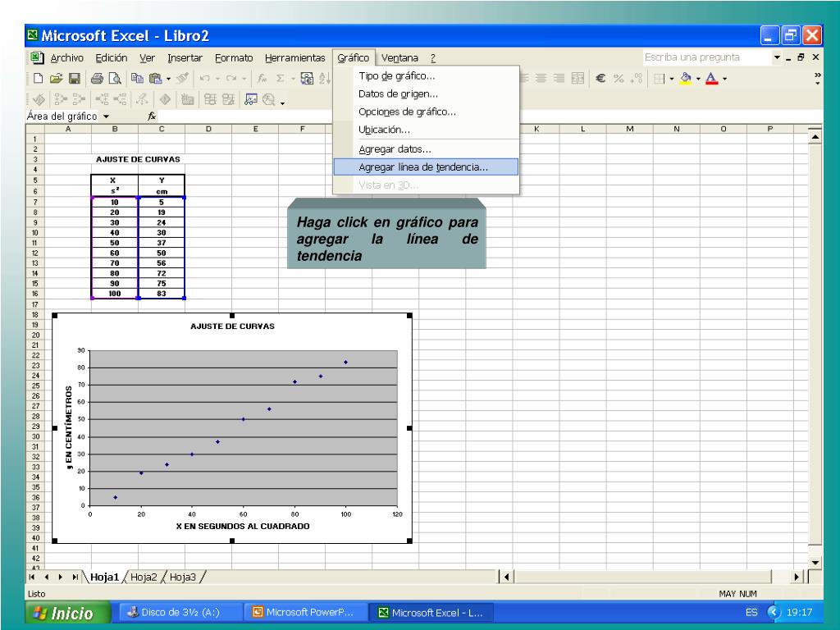
Task: Click the vertical scrollbar down arrow
Action: pos(815,563)
